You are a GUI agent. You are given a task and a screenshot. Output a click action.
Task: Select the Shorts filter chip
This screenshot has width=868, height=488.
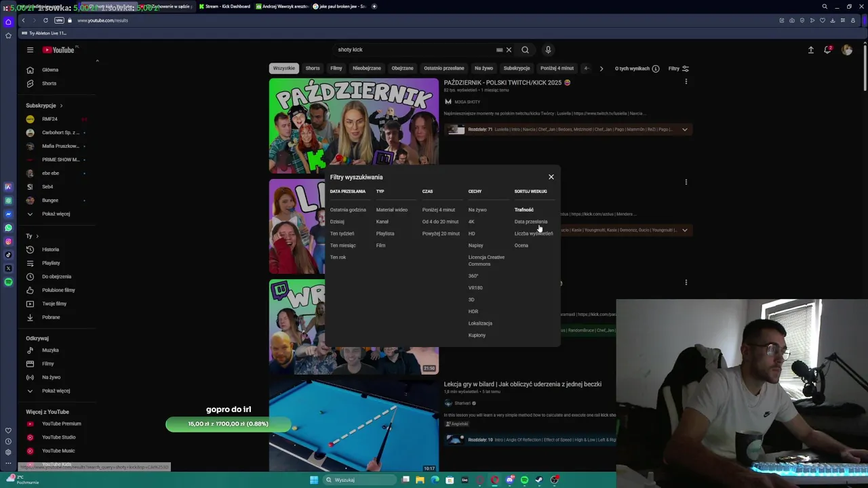tap(313, 68)
